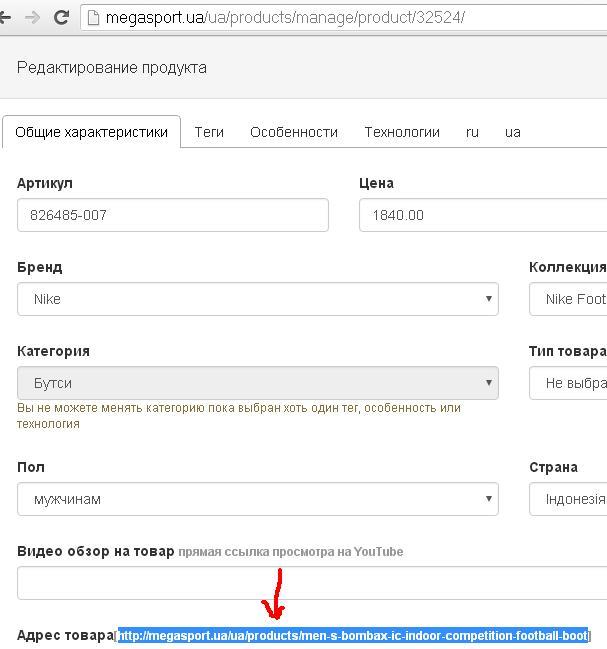
Task: Switch to the Общие характеристики tab
Action: click(x=91, y=132)
